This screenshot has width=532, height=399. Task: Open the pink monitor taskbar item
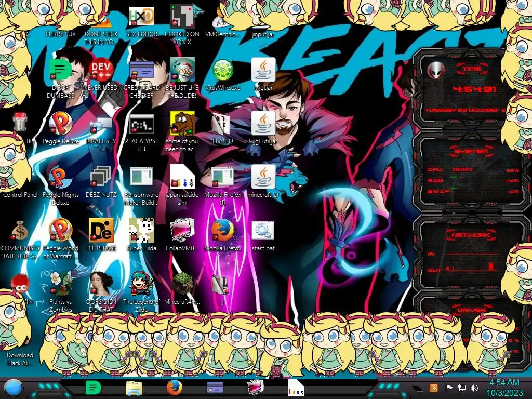pos(256,388)
